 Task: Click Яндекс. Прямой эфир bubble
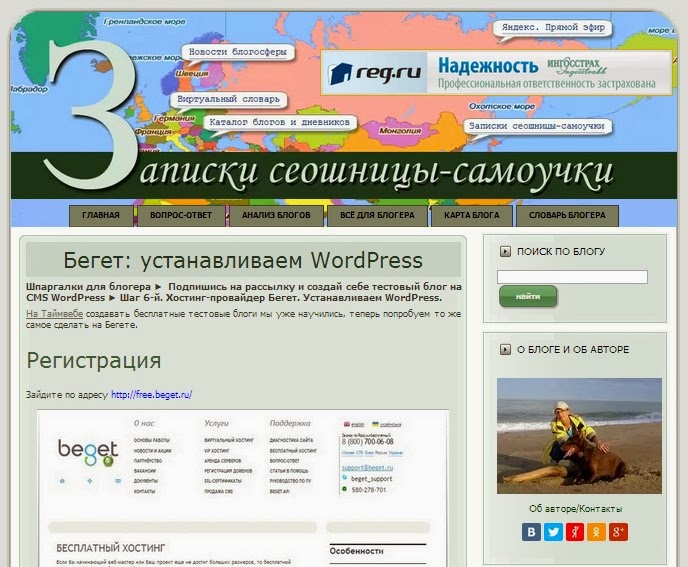pyautogui.click(x=553, y=28)
